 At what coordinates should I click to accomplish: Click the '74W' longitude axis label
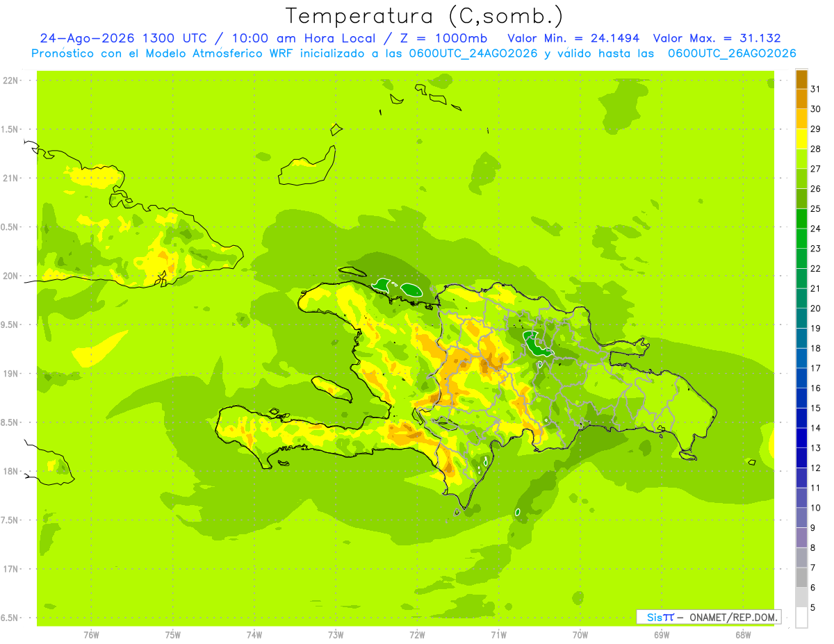pos(254,635)
